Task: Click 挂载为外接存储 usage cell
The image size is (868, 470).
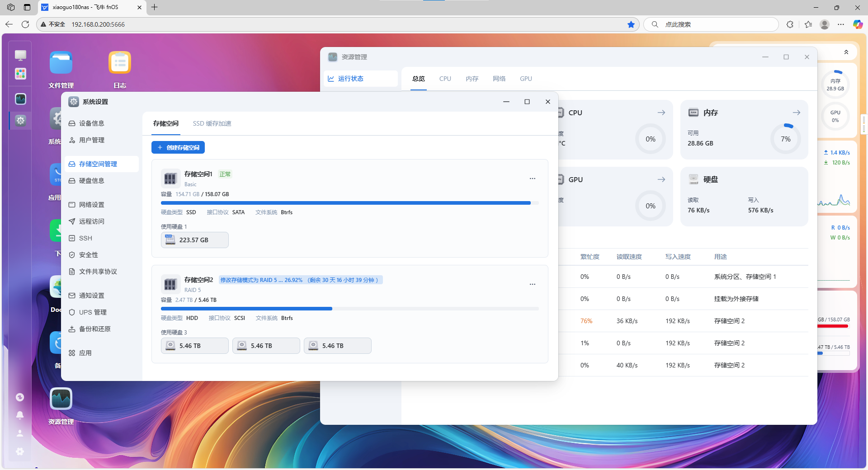Action: pos(736,299)
